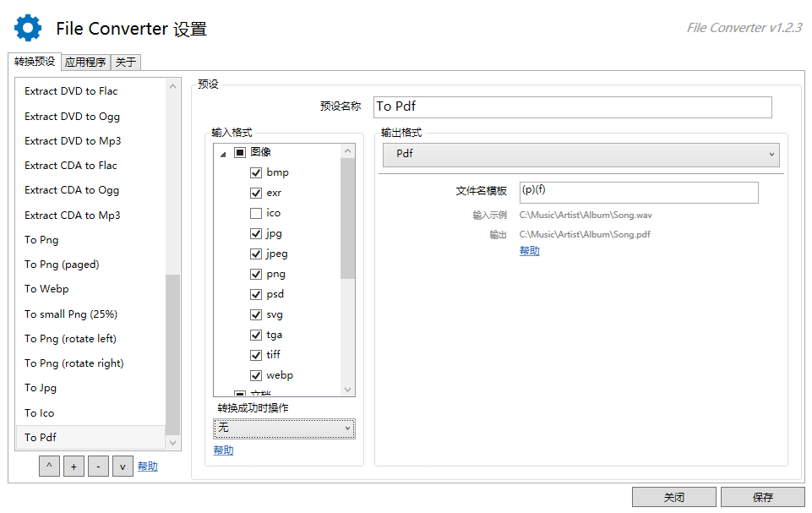812x513 pixels.
Task: Collapse the 图像 tree node
Action: pyautogui.click(x=223, y=154)
